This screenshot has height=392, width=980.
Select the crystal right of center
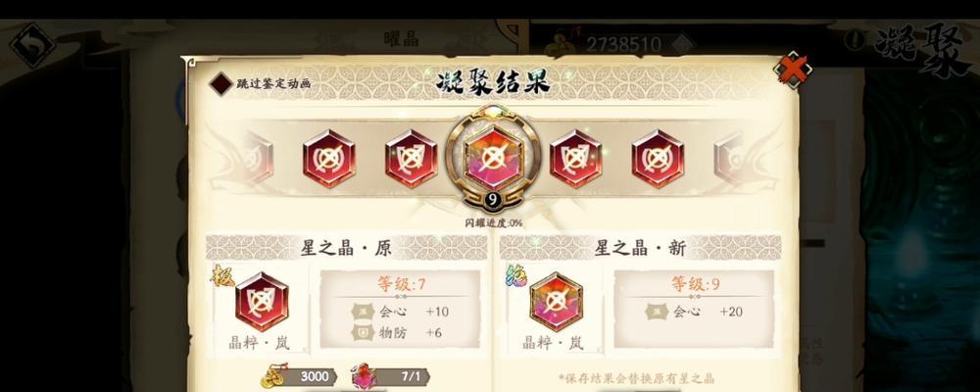click(575, 159)
